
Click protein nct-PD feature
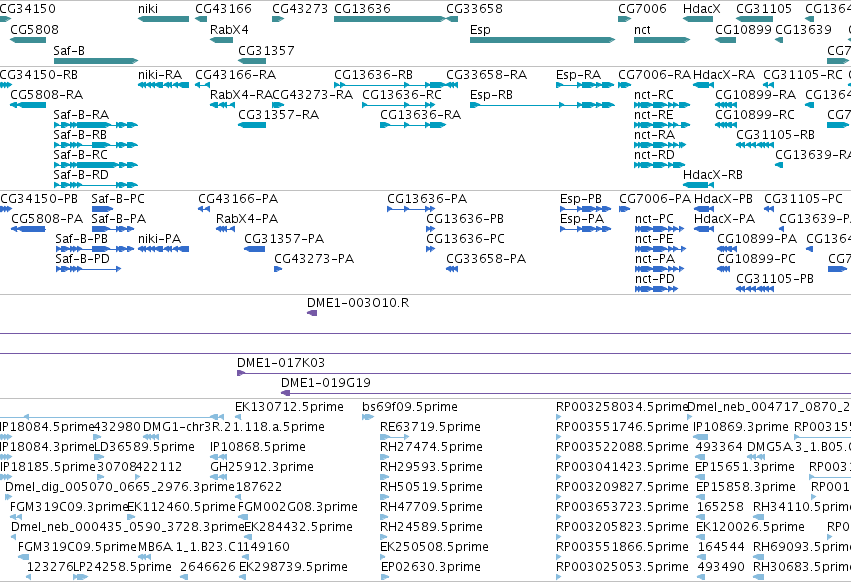(656, 289)
